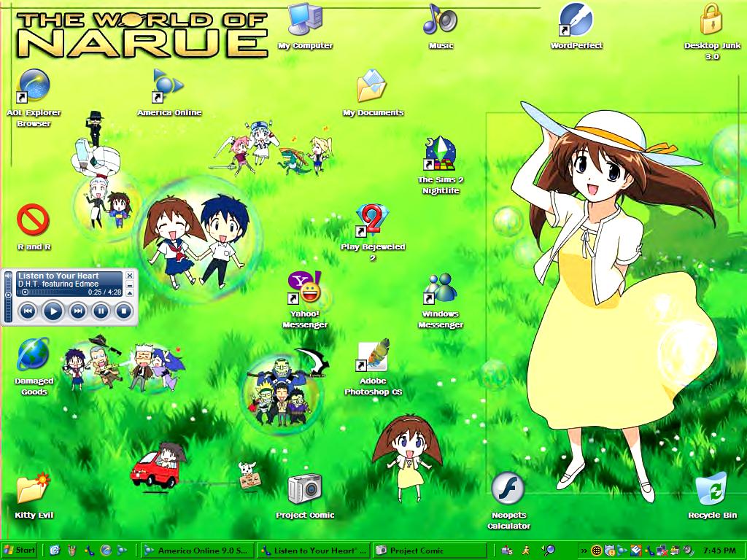Click the mailbox icon in taskbar
The height and width of the screenshot is (560, 747).
[506, 551]
